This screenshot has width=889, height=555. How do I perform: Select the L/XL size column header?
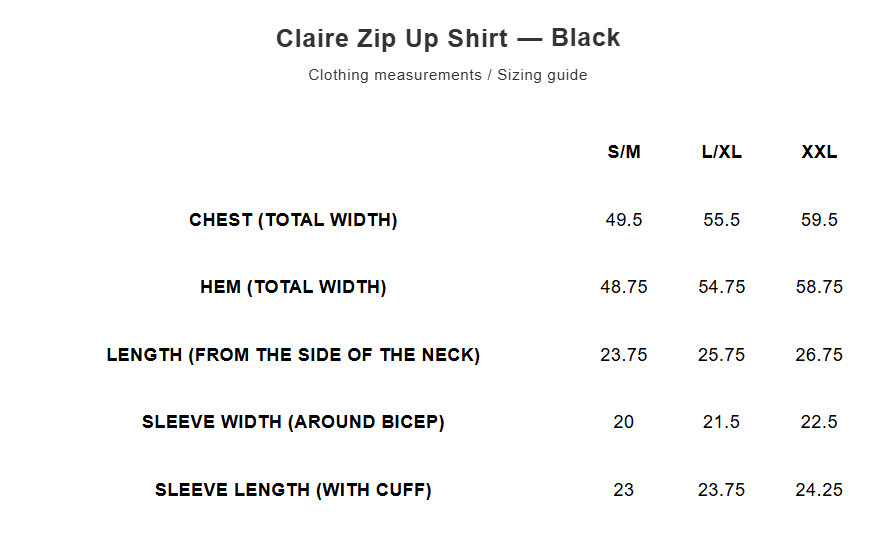click(x=722, y=152)
